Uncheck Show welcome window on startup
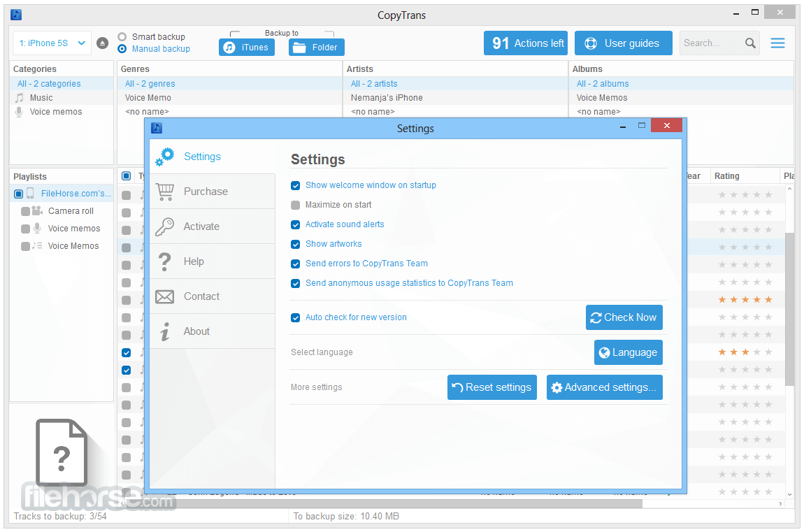 (295, 185)
